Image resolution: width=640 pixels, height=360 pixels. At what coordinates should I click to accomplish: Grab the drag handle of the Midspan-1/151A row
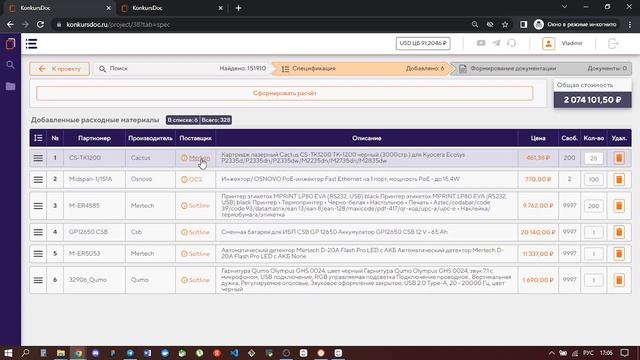pos(38,179)
